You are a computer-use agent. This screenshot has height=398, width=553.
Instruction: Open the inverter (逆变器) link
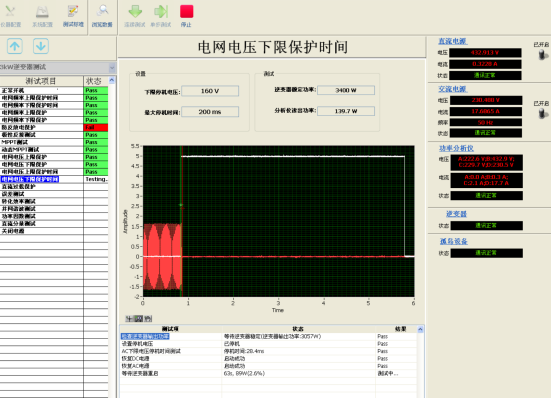pyautogui.click(x=456, y=214)
